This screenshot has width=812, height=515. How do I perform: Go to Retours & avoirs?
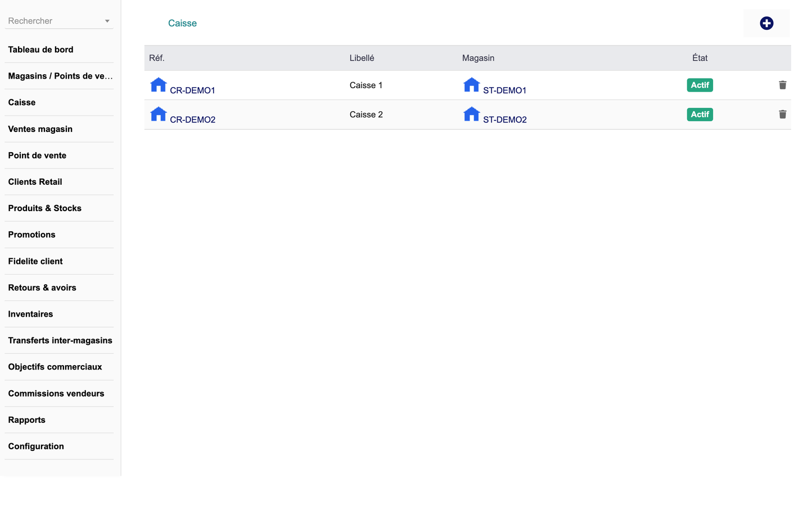(42, 288)
